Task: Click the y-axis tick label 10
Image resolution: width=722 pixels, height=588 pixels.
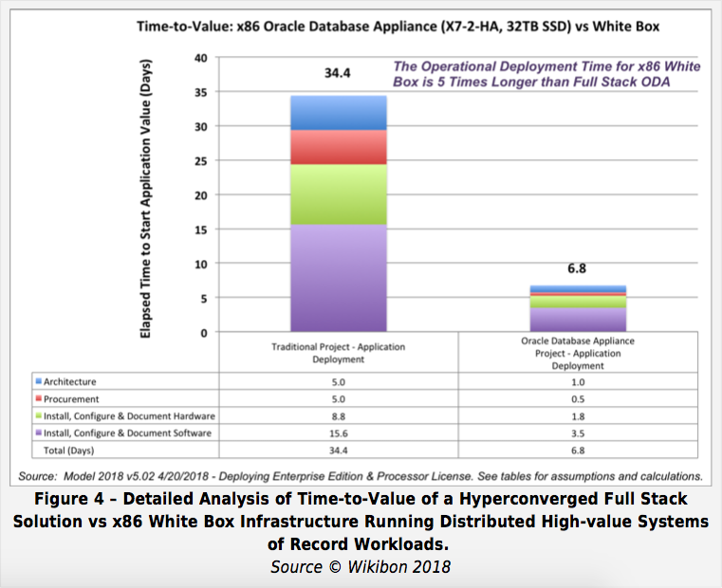Action: click(x=201, y=265)
